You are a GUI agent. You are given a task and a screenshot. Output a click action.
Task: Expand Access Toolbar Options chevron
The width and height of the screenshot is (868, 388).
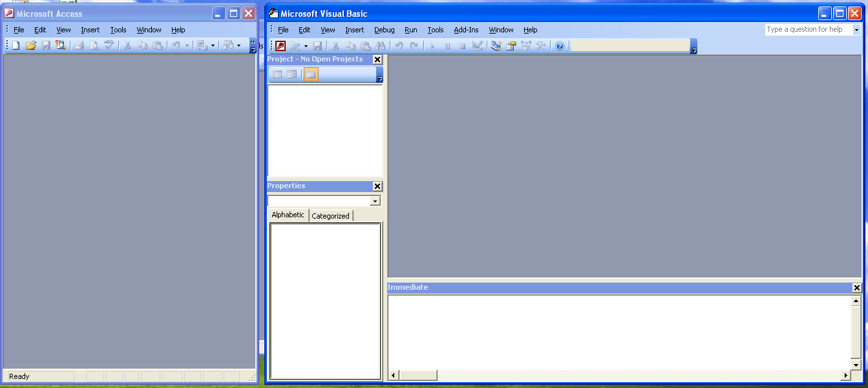click(253, 45)
